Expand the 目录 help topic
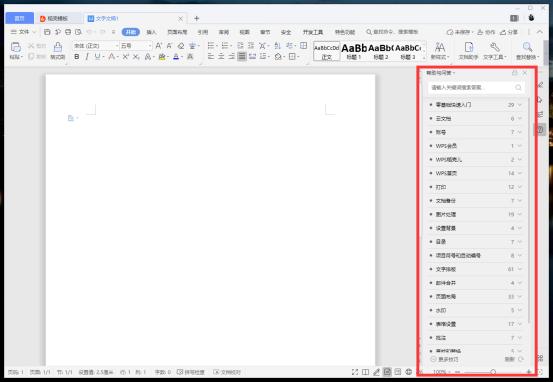553x382 pixels. coord(475,242)
